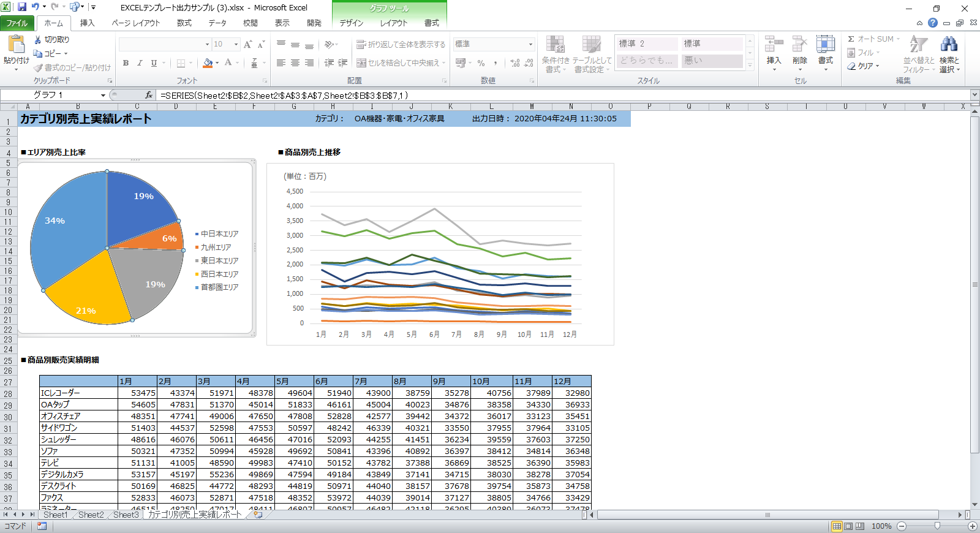
Task: Click the large Paste clipboard icon
Action: tap(16, 45)
